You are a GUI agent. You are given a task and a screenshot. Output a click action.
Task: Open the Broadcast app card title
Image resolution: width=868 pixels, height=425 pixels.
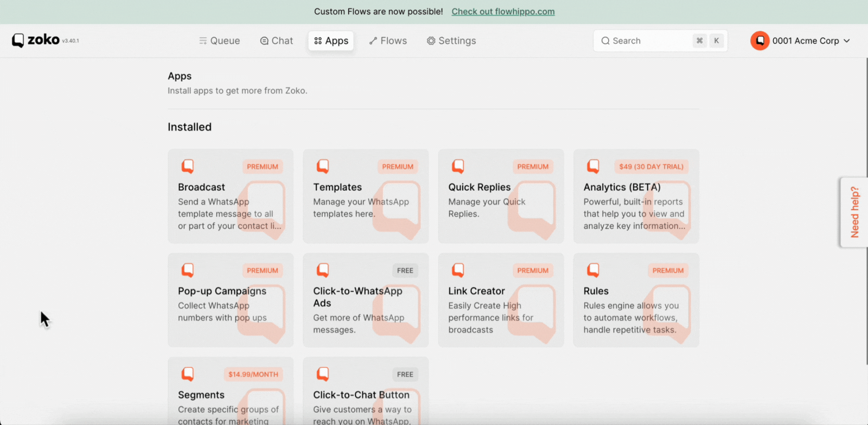click(201, 187)
